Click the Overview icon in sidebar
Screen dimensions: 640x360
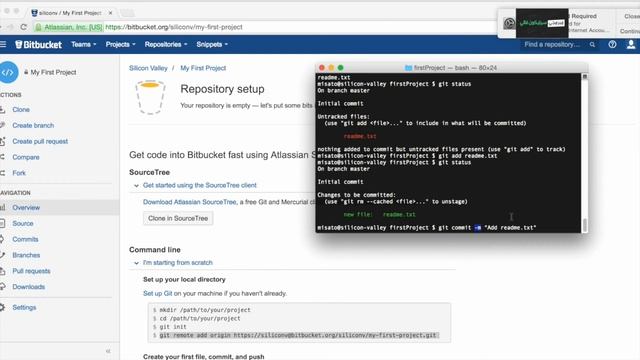[2, 207]
